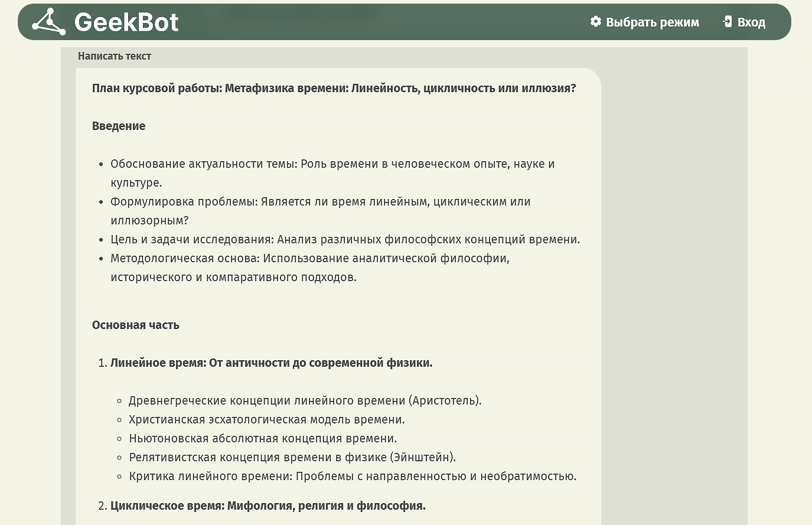
Task: Select the Написать текст label
Action: 115,56
